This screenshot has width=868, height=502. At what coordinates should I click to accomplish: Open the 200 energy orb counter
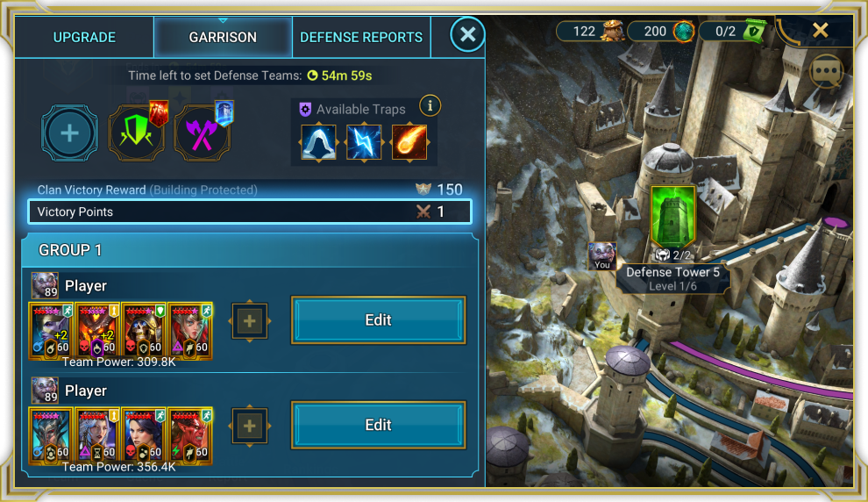tap(661, 31)
